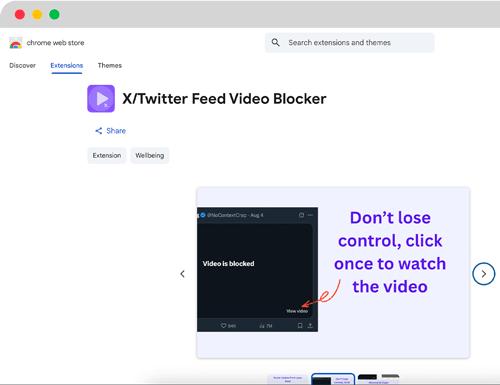Click the 'chrome web store' header text
This screenshot has height=385, width=500.
click(55, 43)
